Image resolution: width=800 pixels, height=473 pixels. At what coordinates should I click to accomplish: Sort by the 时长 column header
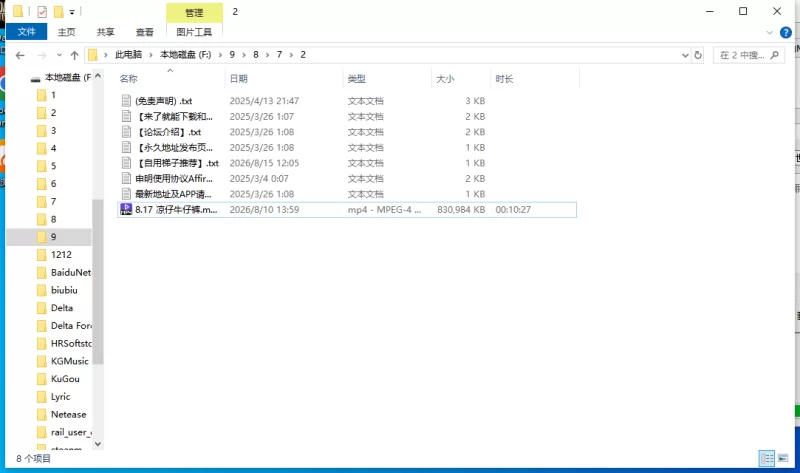pyautogui.click(x=504, y=79)
